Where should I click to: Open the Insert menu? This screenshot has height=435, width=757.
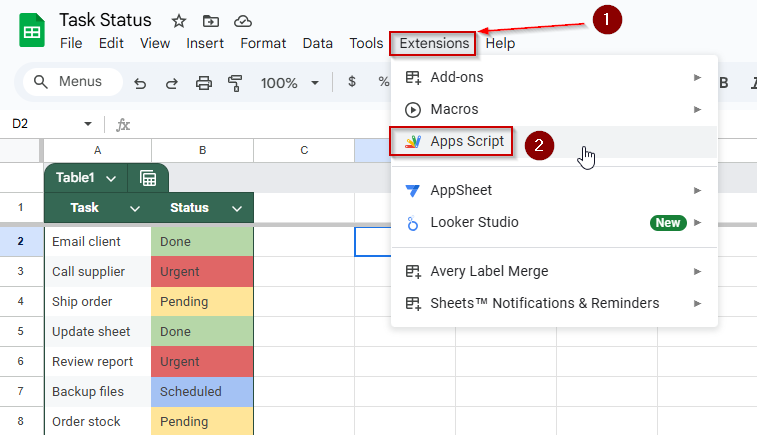(x=205, y=43)
